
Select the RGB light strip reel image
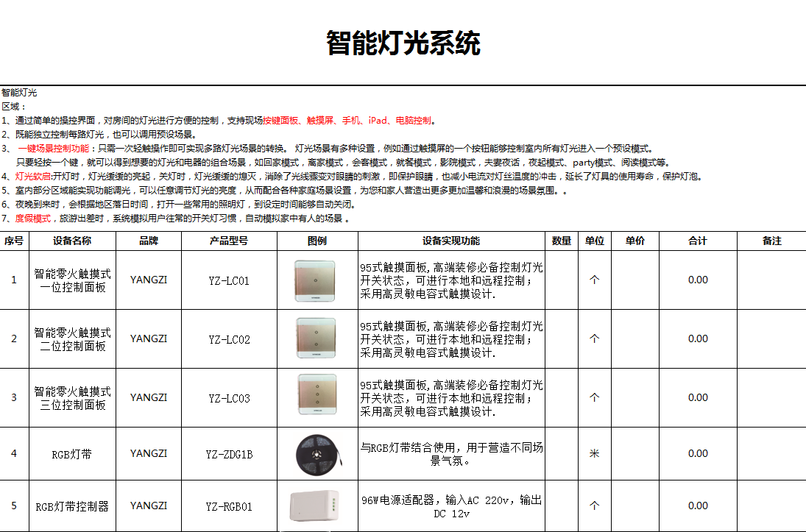317,453
